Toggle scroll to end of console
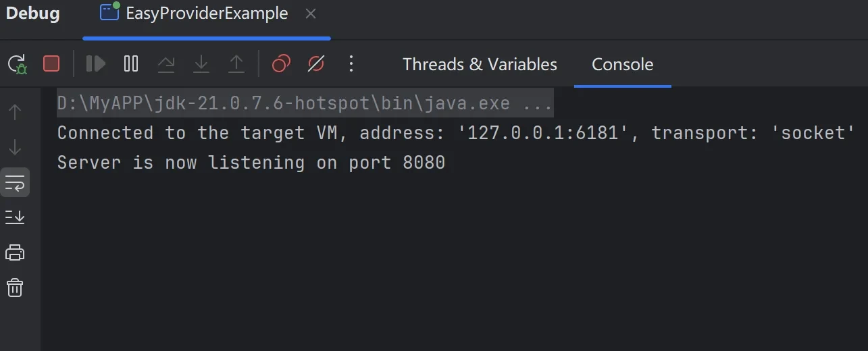The height and width of the screenshot is (351, 868). [15, 217]
